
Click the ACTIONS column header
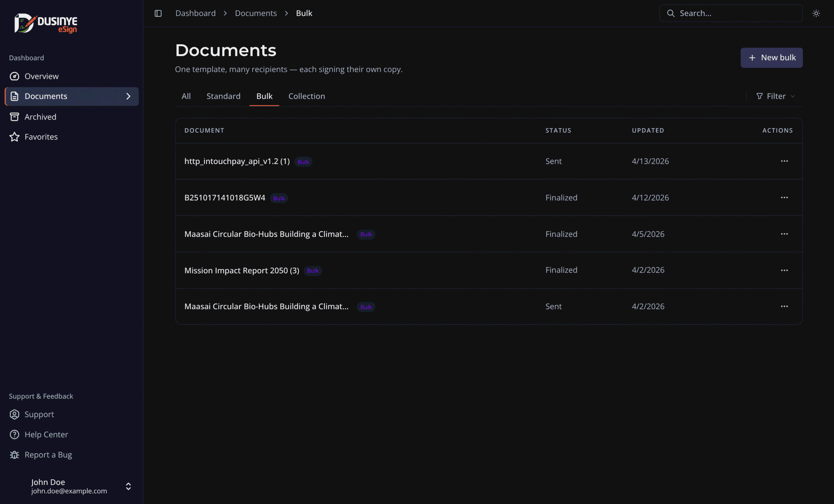point(777,130)
